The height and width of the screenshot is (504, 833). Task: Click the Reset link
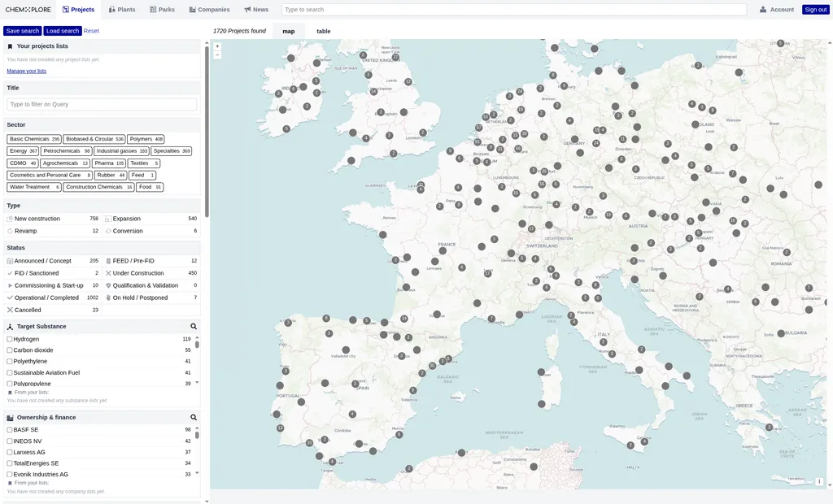point(91,31)
